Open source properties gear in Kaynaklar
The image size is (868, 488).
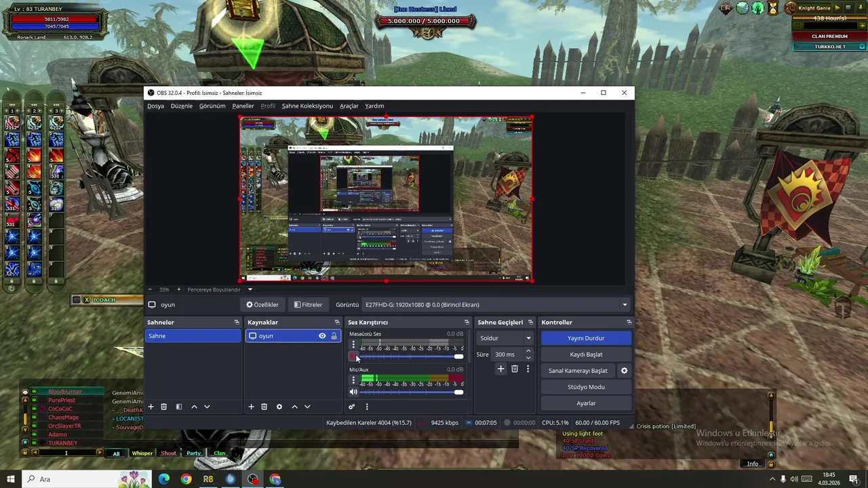[x=279, y=407]
